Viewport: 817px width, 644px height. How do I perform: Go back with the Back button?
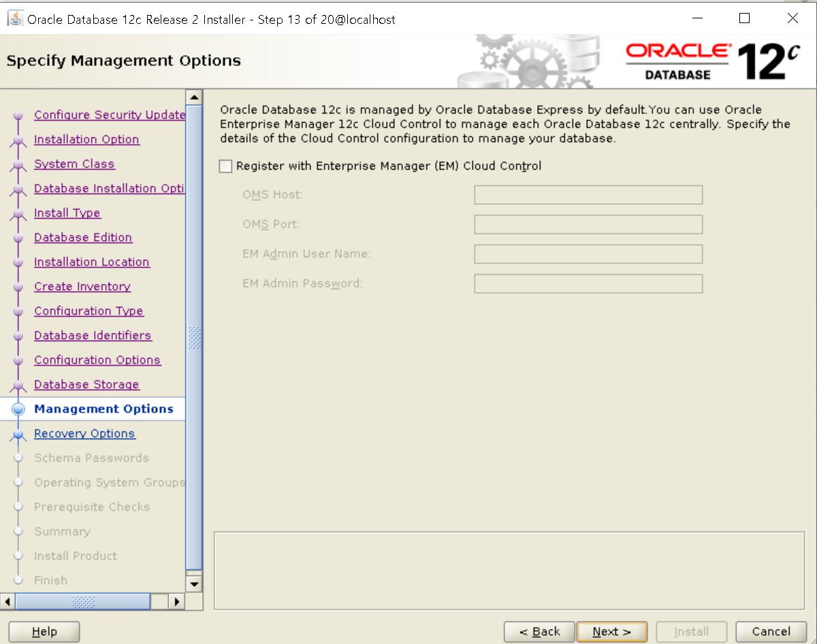point(540,632)
